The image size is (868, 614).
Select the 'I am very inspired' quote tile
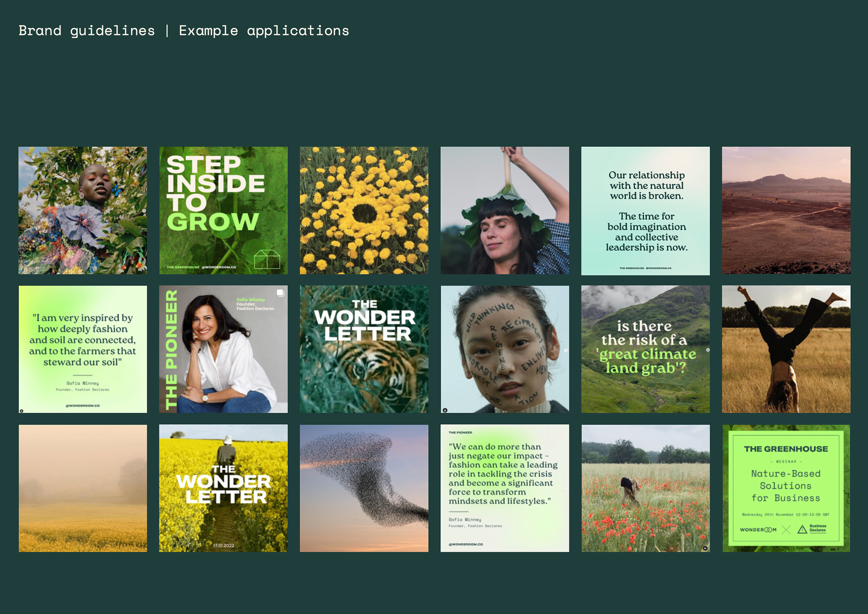(83, 349)
